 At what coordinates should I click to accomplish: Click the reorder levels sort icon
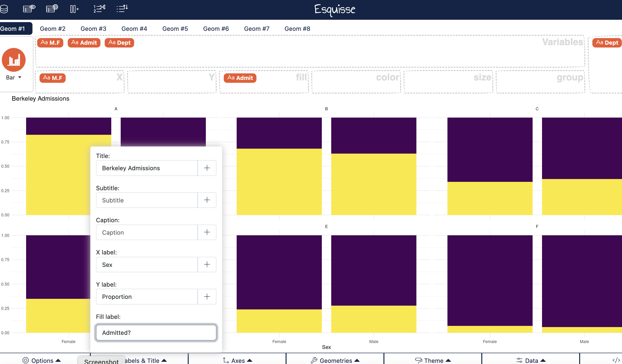pyautogui.click(x=122, y=9)
